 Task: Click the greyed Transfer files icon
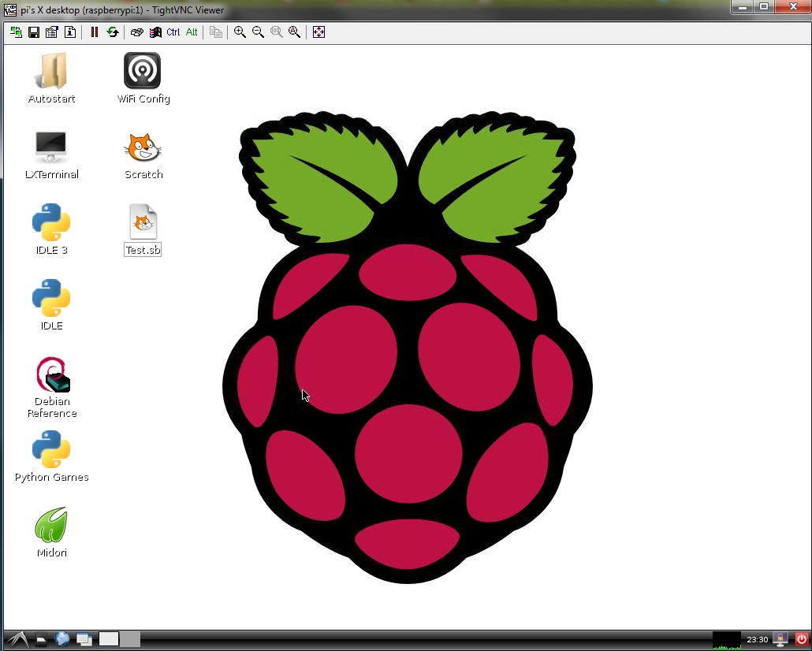(216, 32)
